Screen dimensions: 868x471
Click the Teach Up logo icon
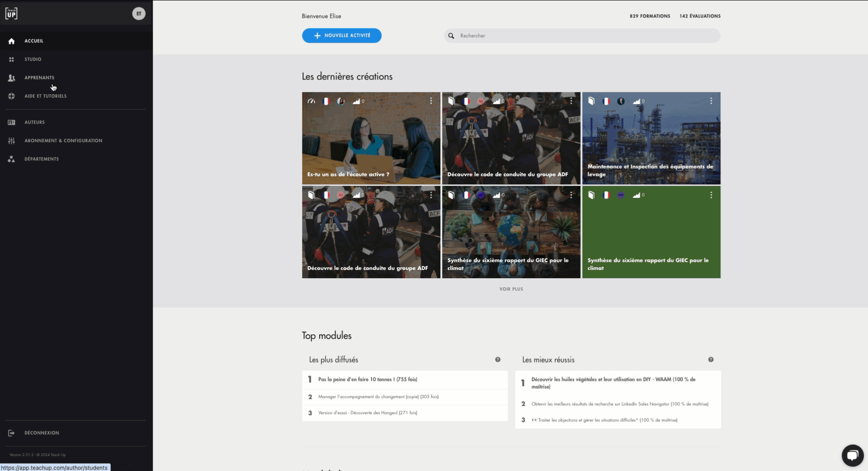pos(11,14)
